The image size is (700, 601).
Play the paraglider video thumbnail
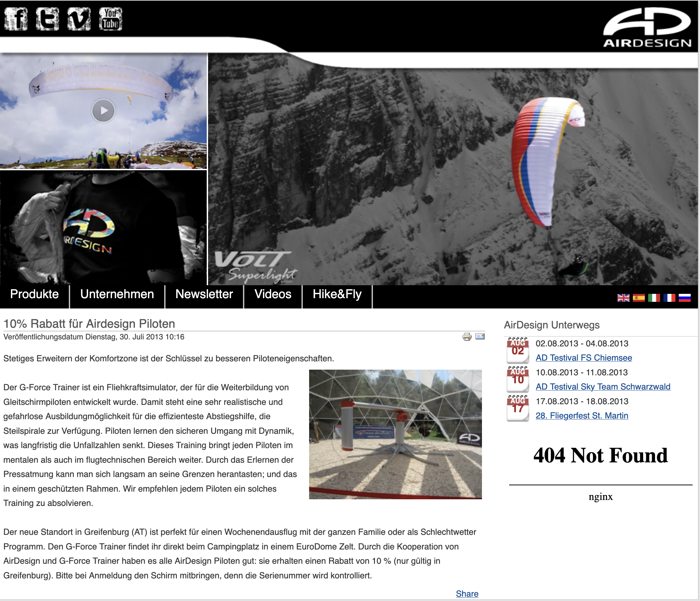click(103, 111)
